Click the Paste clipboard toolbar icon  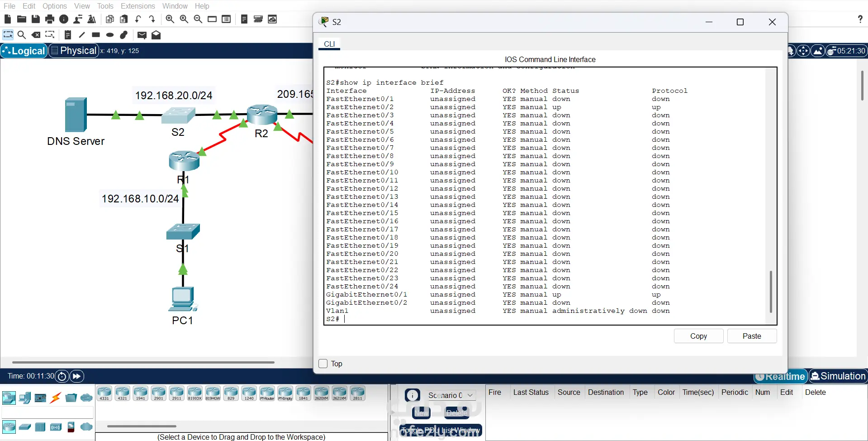coord(124,19)
